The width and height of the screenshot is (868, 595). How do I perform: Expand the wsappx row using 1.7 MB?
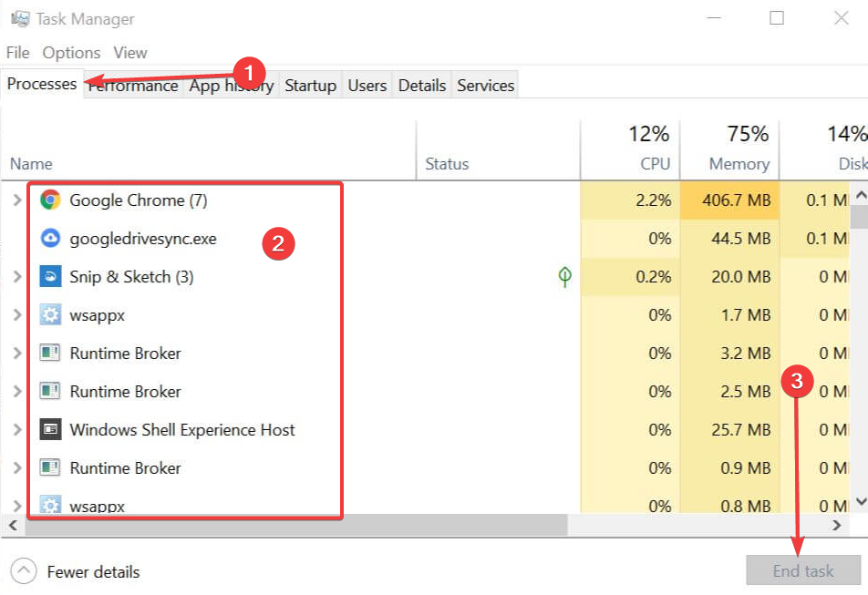[17, 314]
